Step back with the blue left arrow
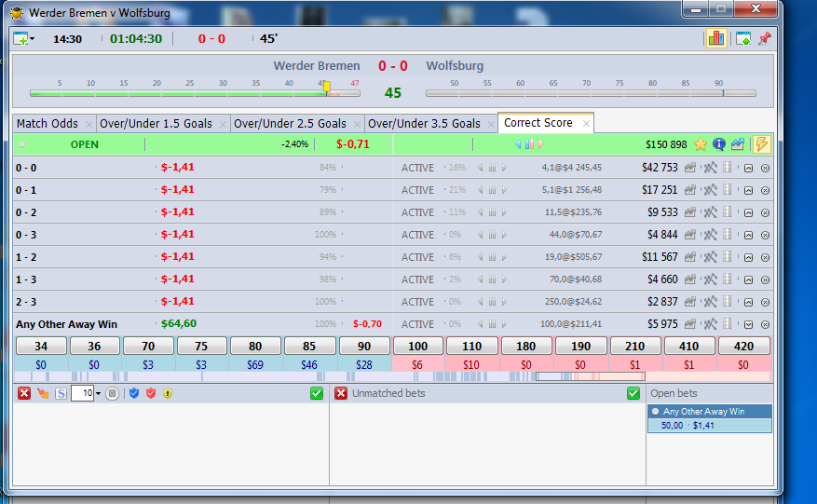Image resolution: width=817 pixels, height=504 pixels. tap(518, 144)
